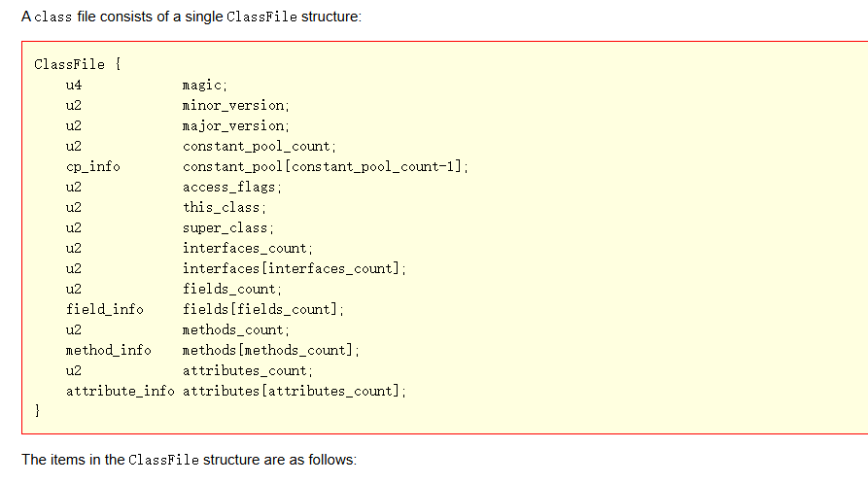Click the field_info type name

(105, 310)
